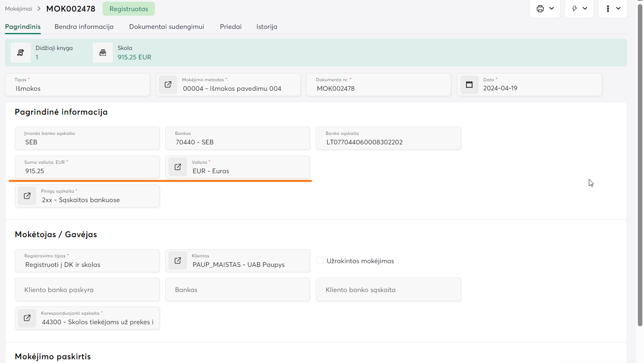Open linked Mokėjimo metodas record icon
This screenshot has height=363, width=644.
pyautogui.click(x=168, y=85)
